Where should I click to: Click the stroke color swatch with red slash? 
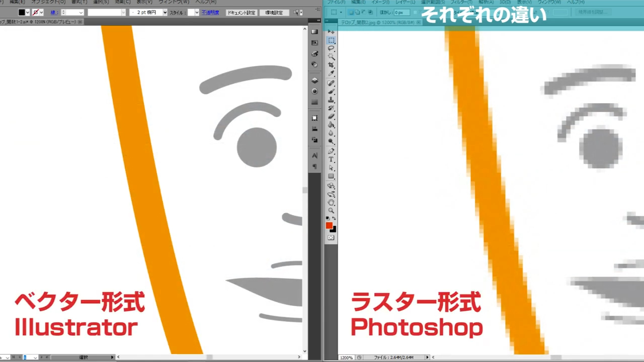(x=36, y=12)
